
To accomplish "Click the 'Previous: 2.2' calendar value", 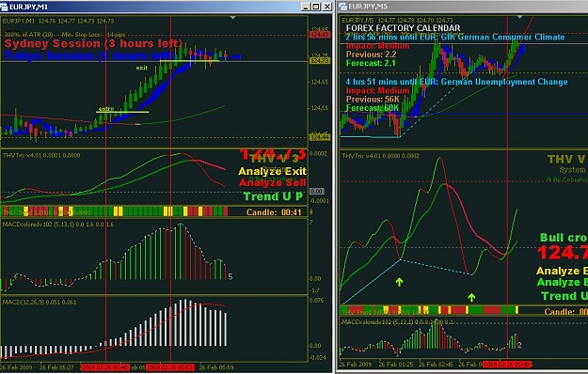I will [372, 55].
